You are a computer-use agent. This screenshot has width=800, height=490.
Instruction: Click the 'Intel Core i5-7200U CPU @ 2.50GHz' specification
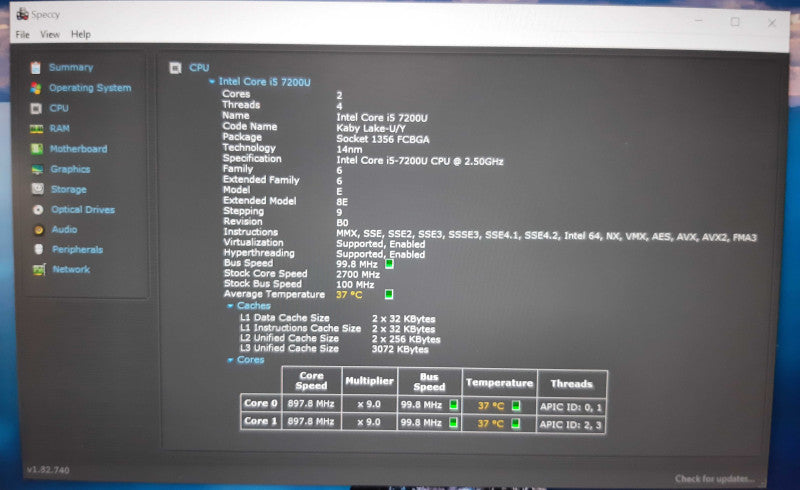420,161
